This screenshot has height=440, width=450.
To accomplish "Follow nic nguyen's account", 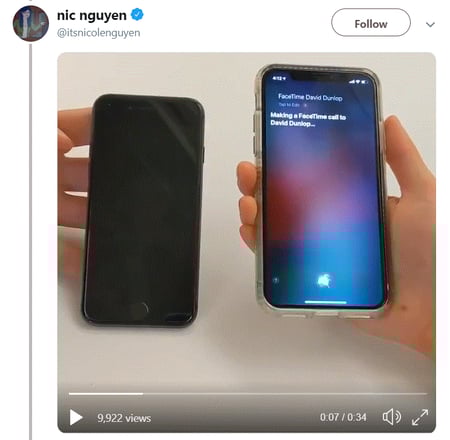I will 371,23.
